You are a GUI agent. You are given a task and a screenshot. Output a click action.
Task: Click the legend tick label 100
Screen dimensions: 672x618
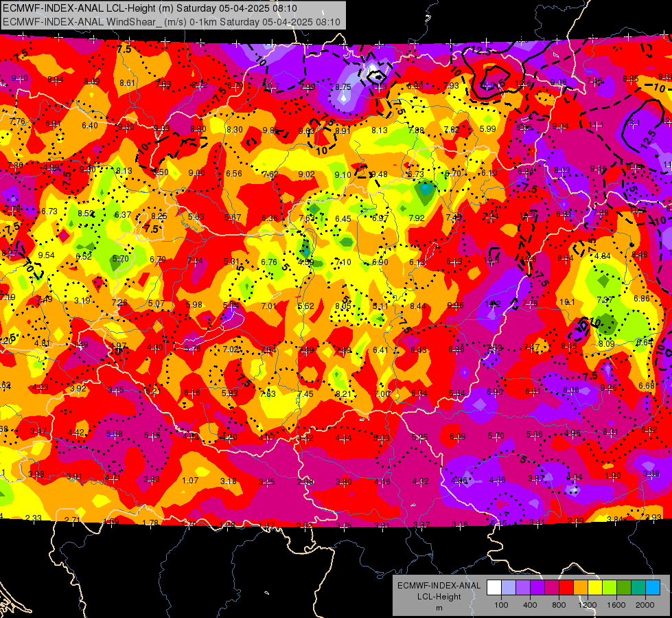click(x=501, y=605)
